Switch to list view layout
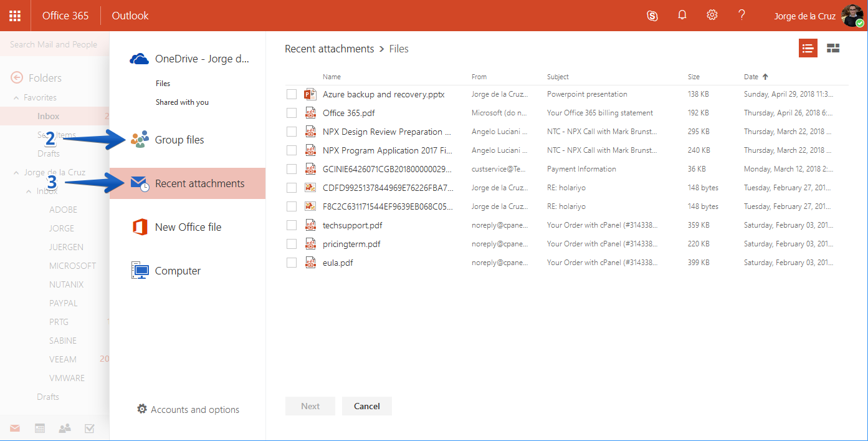This screenshot has height=441, width=868. [x=808, y=48]
